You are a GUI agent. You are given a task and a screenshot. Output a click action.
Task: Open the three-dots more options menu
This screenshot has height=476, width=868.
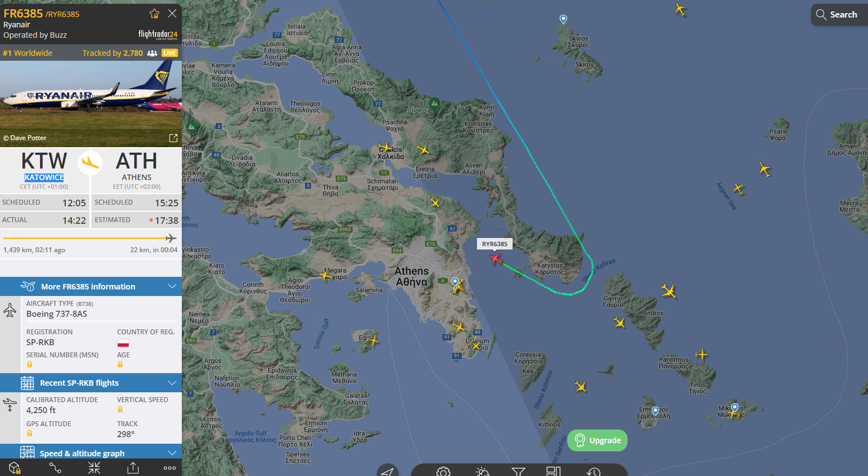(170, 468)
